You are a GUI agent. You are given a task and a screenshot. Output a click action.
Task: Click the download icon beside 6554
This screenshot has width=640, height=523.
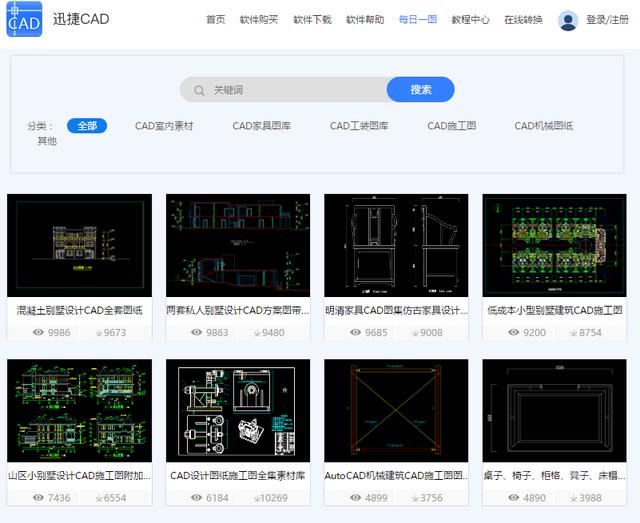click(99, 499)
